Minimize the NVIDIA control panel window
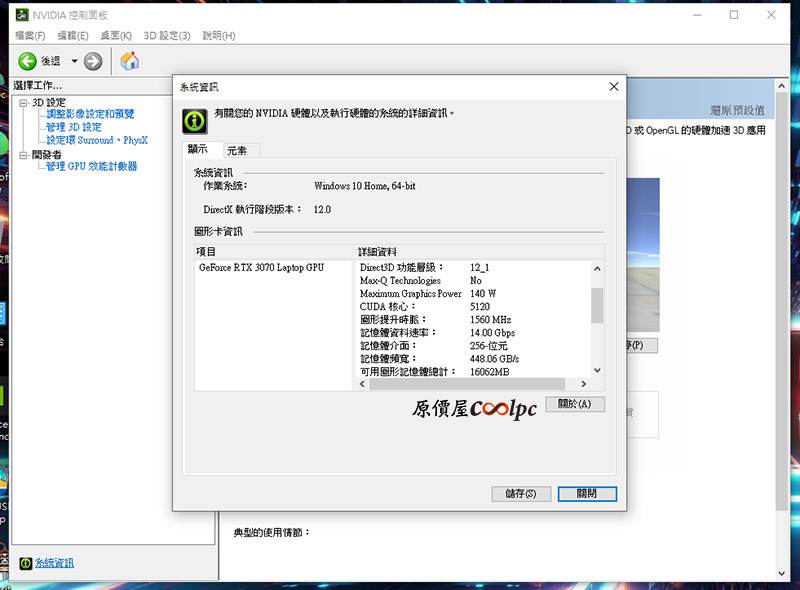Screen dimensions: 800x590 pos(697,15)
